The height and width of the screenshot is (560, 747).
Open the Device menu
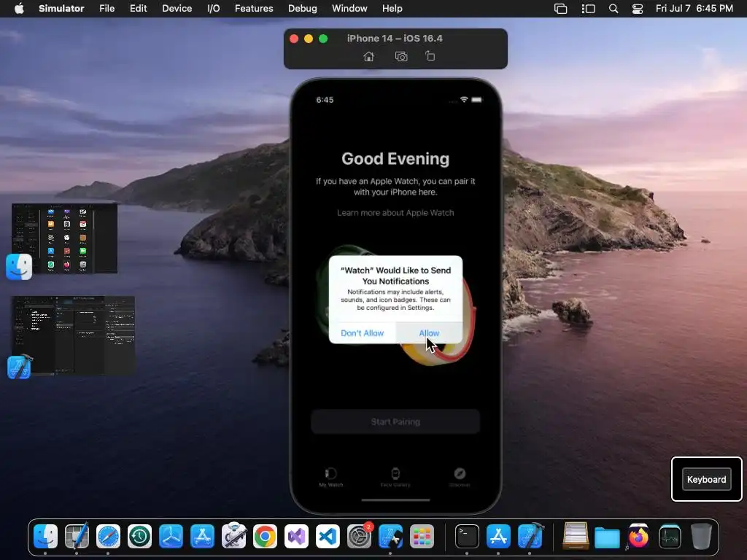coord(177,9)
